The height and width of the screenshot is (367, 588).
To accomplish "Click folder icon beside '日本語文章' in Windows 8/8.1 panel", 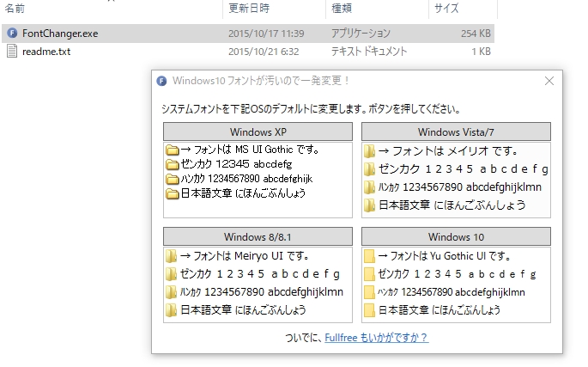I will point(171,310).
